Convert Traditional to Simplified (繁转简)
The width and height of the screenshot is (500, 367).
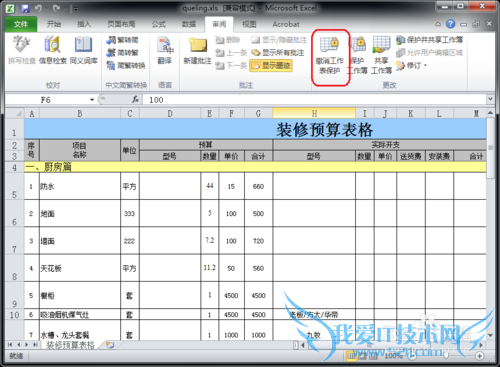coord(122,40)
